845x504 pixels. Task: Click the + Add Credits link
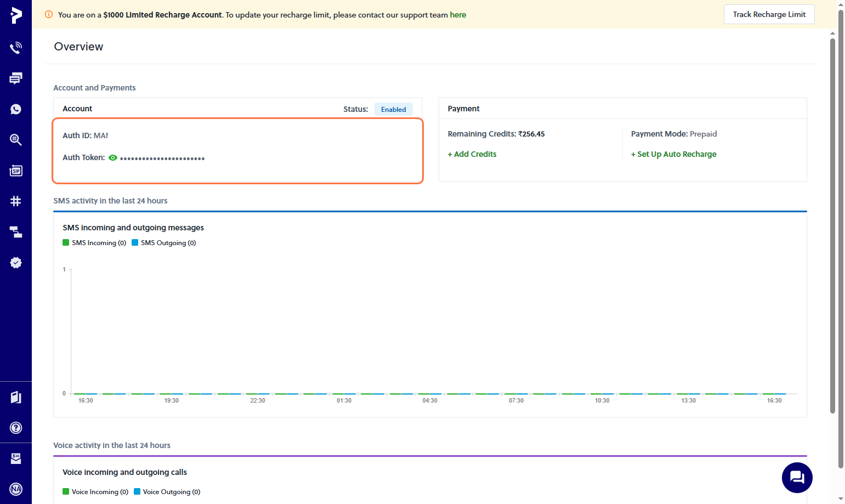[x=472, y=154]
